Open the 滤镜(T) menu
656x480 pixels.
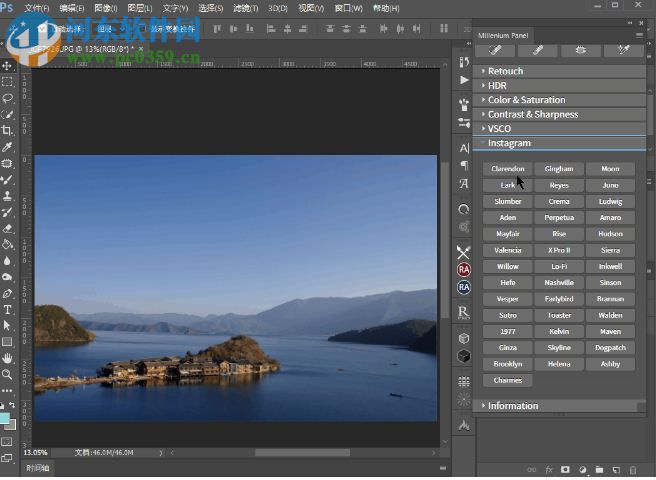point(246,8)
